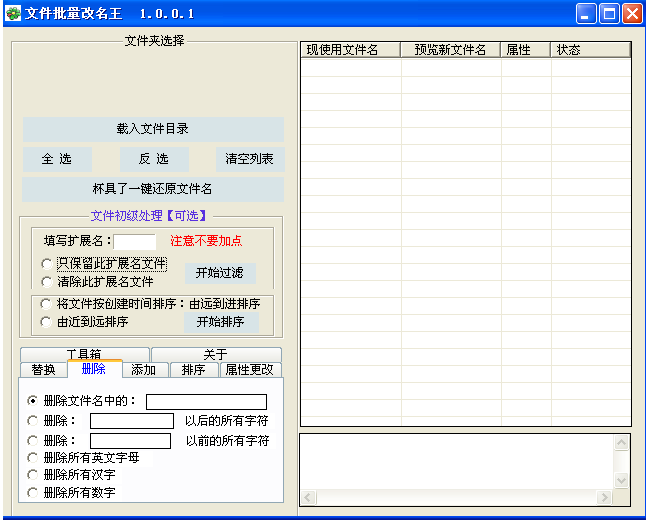648x520 pixels.
Task: Switch to the 替换 tab
Action: pyautogui.click(x=43, y=370)
